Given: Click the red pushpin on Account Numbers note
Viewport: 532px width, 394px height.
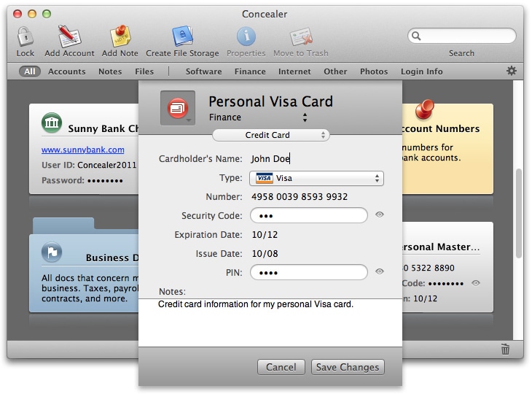Looking at the screenshot, I should tap(425, 109).
